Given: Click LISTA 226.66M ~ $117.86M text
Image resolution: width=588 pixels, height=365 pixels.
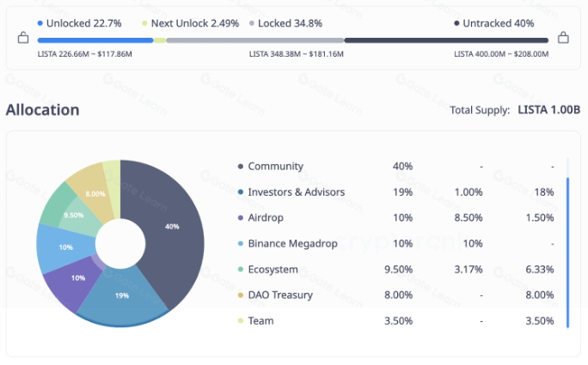Looking at the screenshot, I should 85,54.
